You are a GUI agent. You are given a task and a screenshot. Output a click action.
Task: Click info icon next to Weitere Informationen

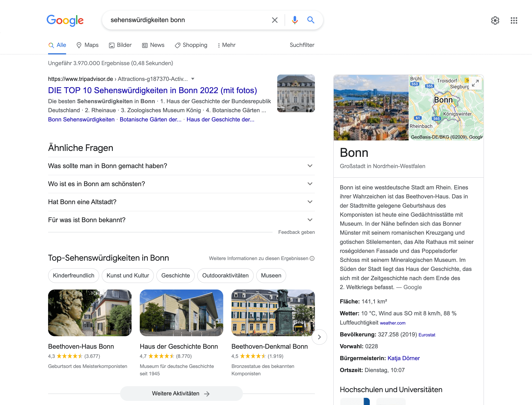pos(312,258)
